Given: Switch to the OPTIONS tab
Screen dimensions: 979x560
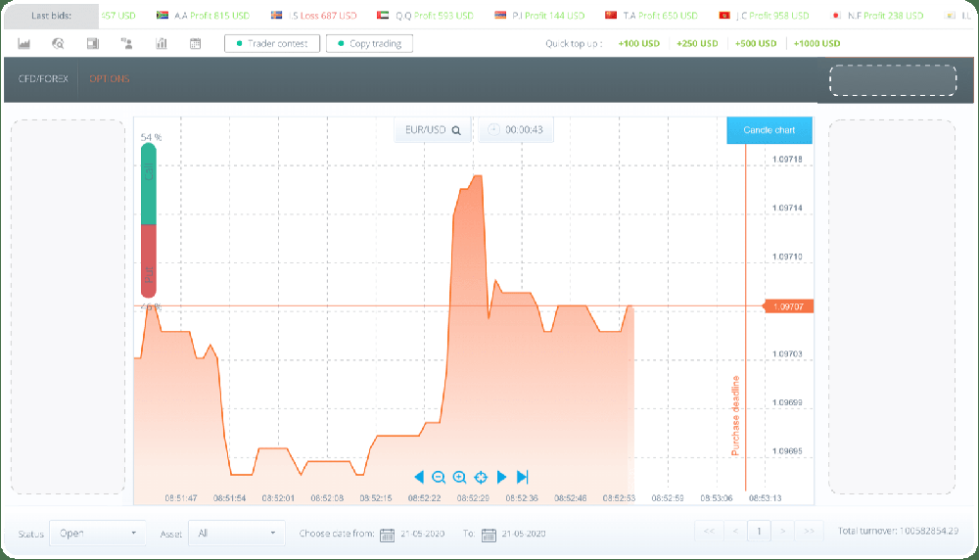Looking at the screenshot, I should click(110, 78).
